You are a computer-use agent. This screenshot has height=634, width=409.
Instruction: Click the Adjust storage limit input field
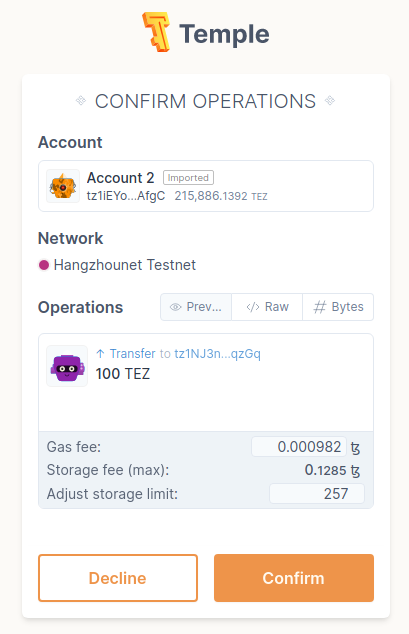click(317, 494)
